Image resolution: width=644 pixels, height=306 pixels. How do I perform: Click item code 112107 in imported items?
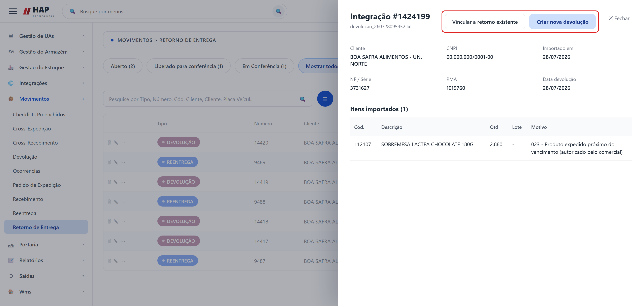pos(362,144)
